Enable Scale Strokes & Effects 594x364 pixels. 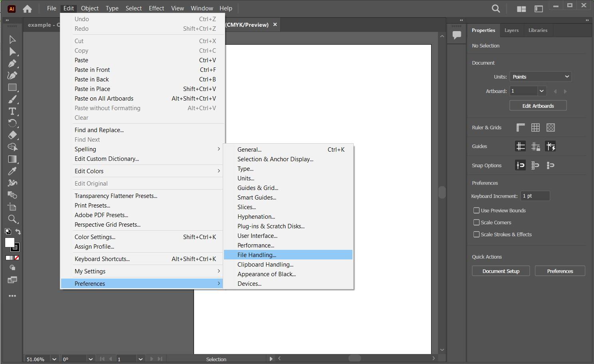click(x=476, y=234)
